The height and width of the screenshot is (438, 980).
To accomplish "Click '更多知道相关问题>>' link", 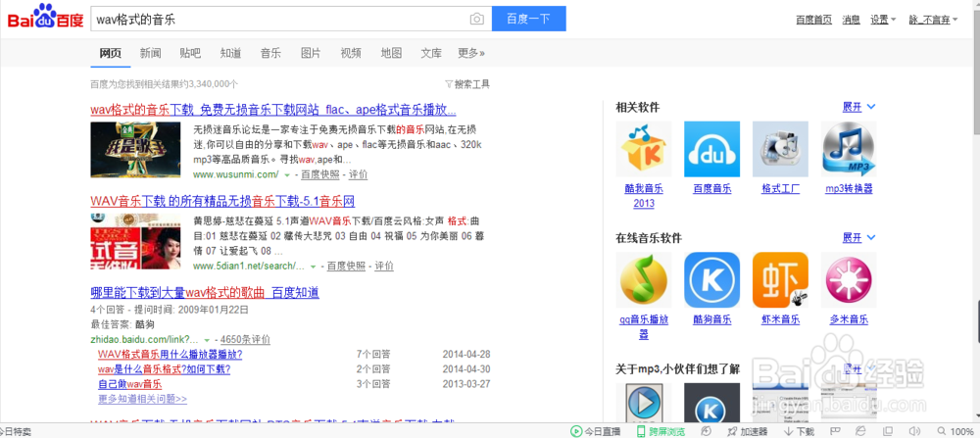I will pyautogui.click(x=142, y=399).
